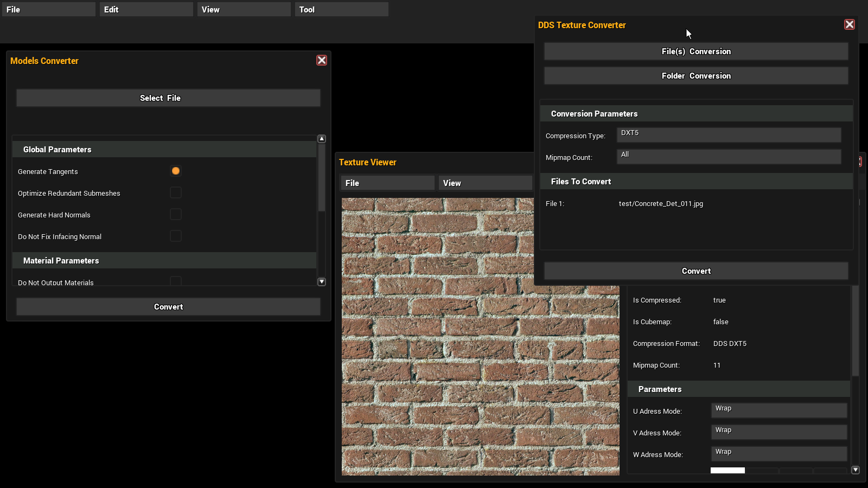
Task: Open the main Tool menu
Action: [342, 9]
